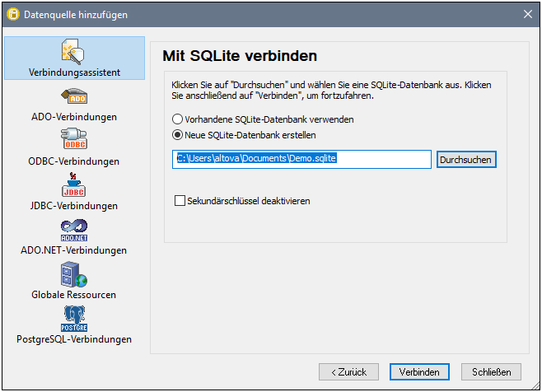Viewport: 542px width, 392px height.
Task: Click the Verbinden button
Action: tap(419, 372)
